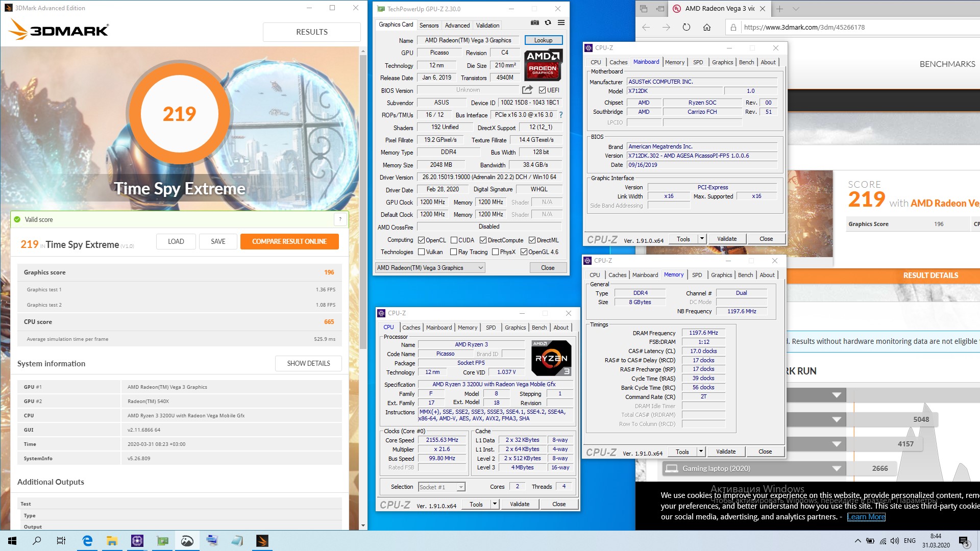Image resolution: width=980 pixels, height=551 pixels.
Task: Open a new browser tab with plus
Action: click(x=779, y=8)
